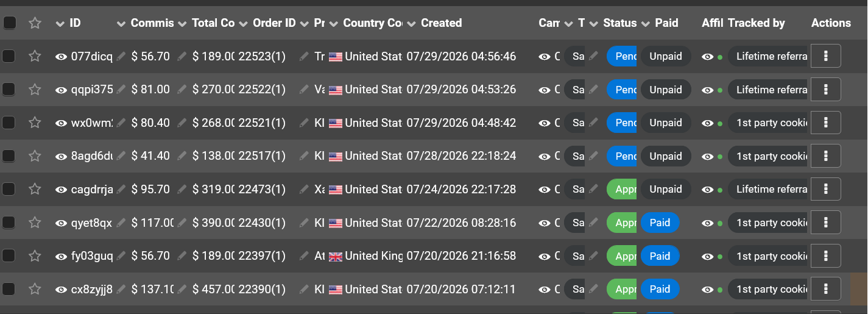The width and height of the screenshot is (868, 314).
Task: Open the Created column dropdown arrow
Action: pos(411,24)
